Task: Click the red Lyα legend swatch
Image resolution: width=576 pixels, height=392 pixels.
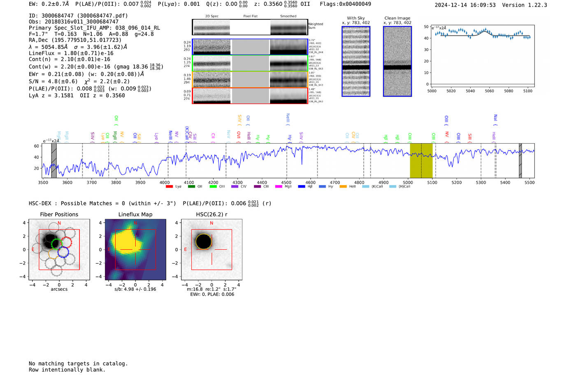Action: click(x=169, y=187)
